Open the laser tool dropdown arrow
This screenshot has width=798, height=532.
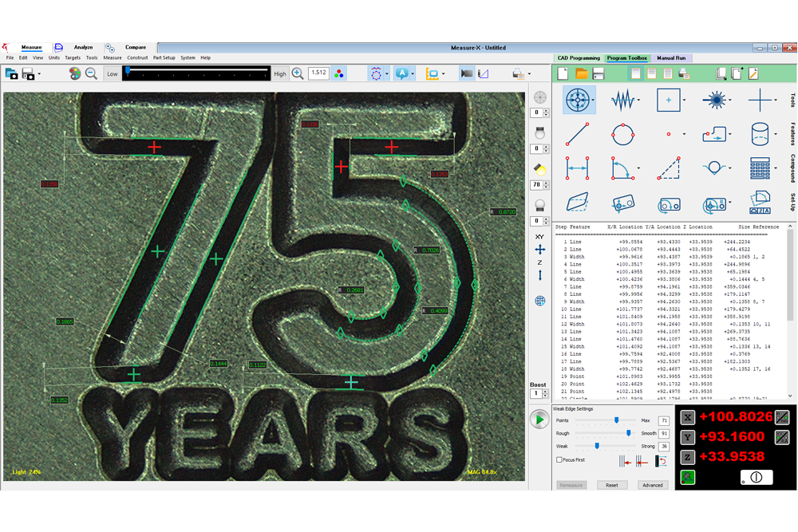click(x=730, y=100)
